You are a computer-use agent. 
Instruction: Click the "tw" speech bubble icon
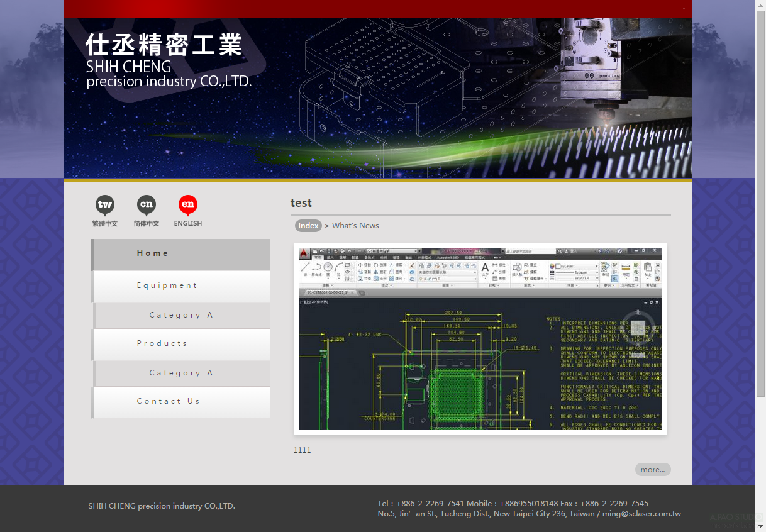pos(105,205)
